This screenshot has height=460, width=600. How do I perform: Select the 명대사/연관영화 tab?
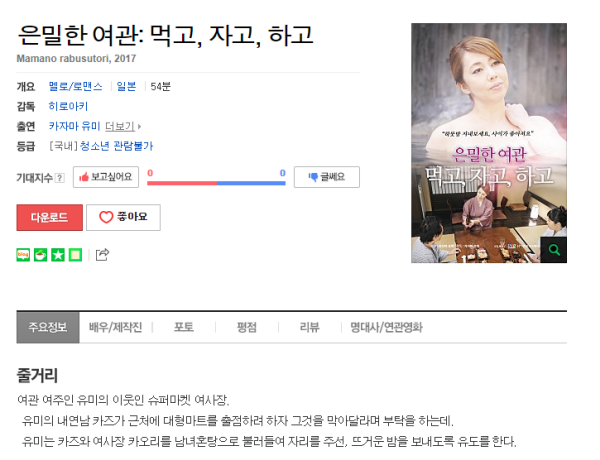[x=386, y=327]
